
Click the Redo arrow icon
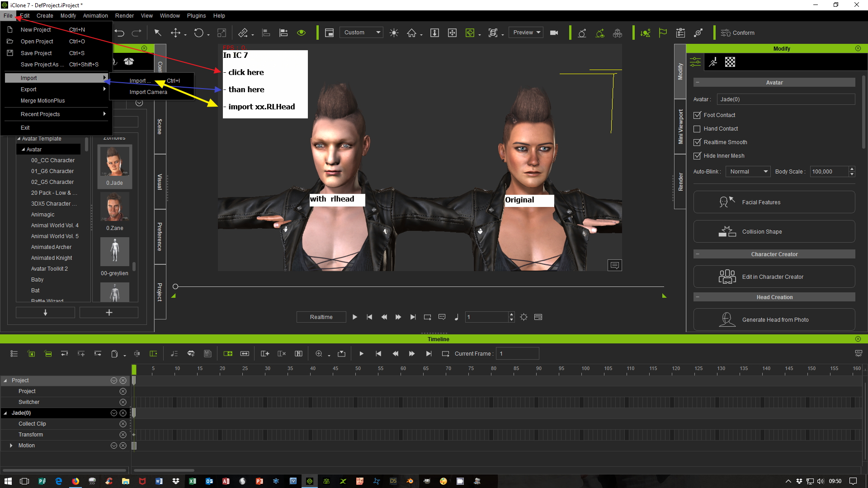(x=137, y=33)
